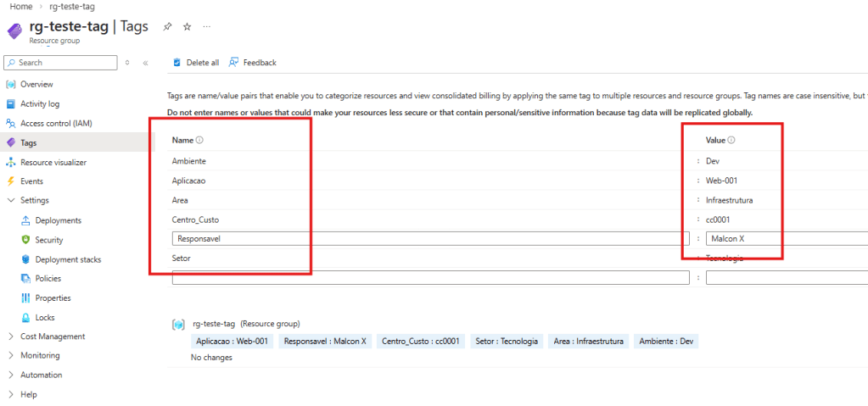
Task: Navigate to Home breadcrumb
Action: pyautogui.click(x=20, y=6)
